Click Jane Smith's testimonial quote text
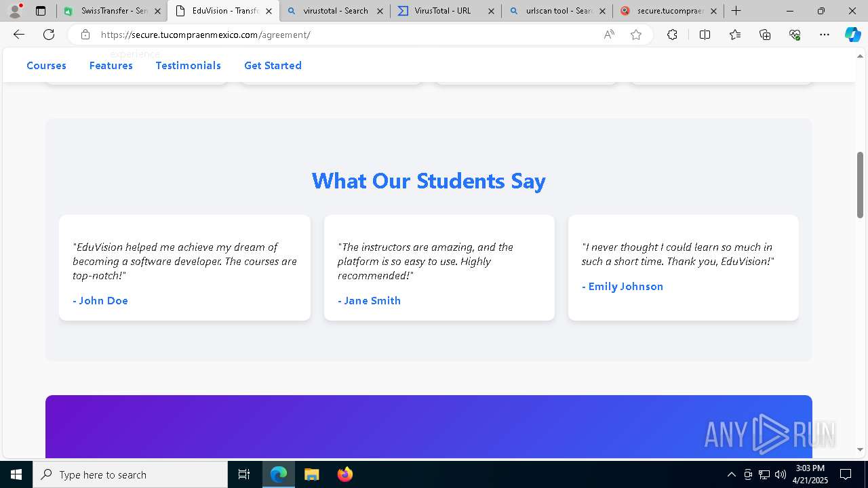 (426, 261)
